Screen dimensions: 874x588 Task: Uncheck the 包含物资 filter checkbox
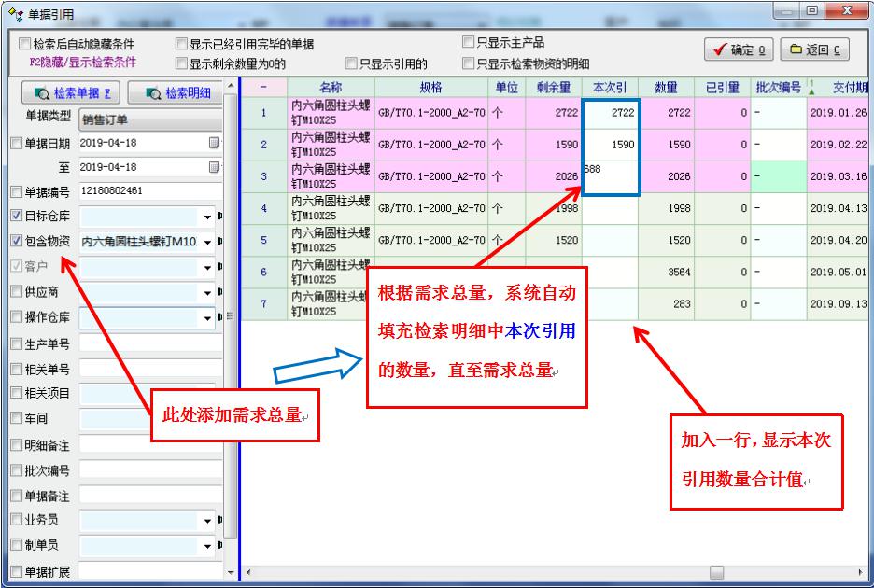pos(16,242)
